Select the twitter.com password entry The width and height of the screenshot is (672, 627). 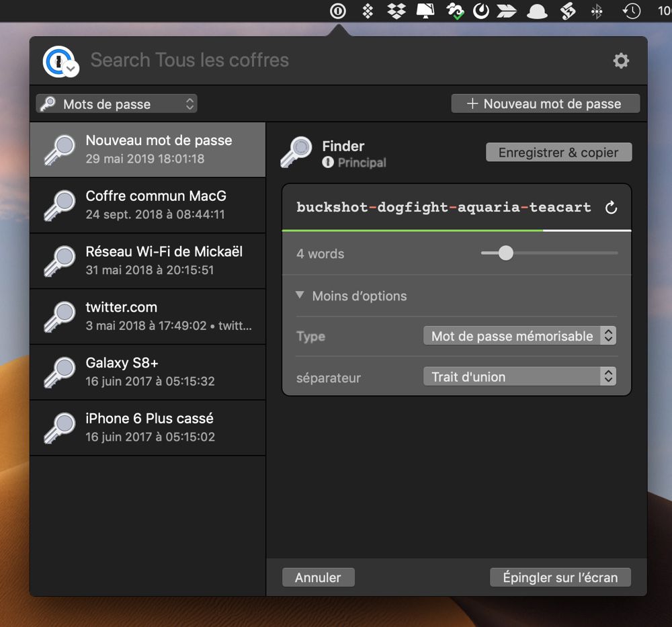148,317
